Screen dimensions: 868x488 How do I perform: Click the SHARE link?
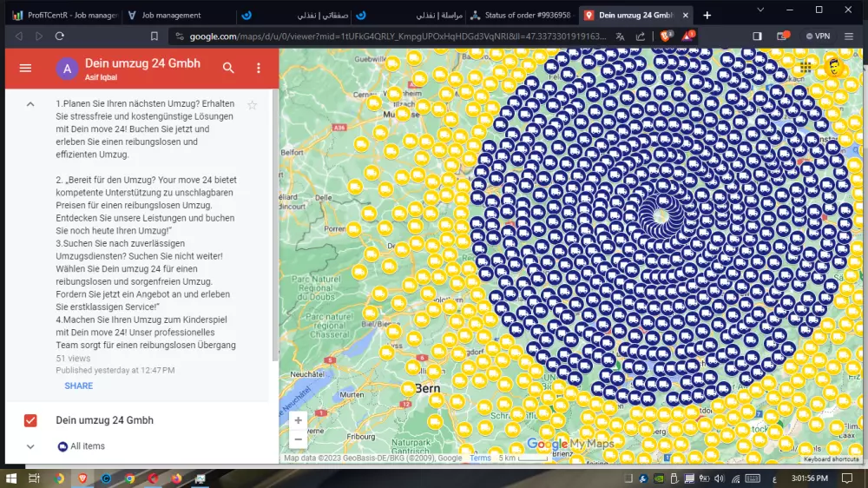point(78,386)
